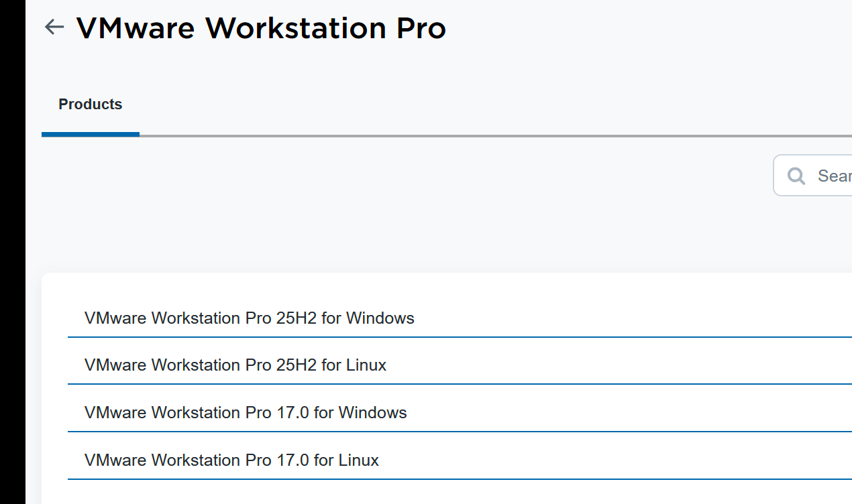Click the word "Windows" in the 17.0 row
This screenshot has height=504, width=852.
click(x=372, y=412)
